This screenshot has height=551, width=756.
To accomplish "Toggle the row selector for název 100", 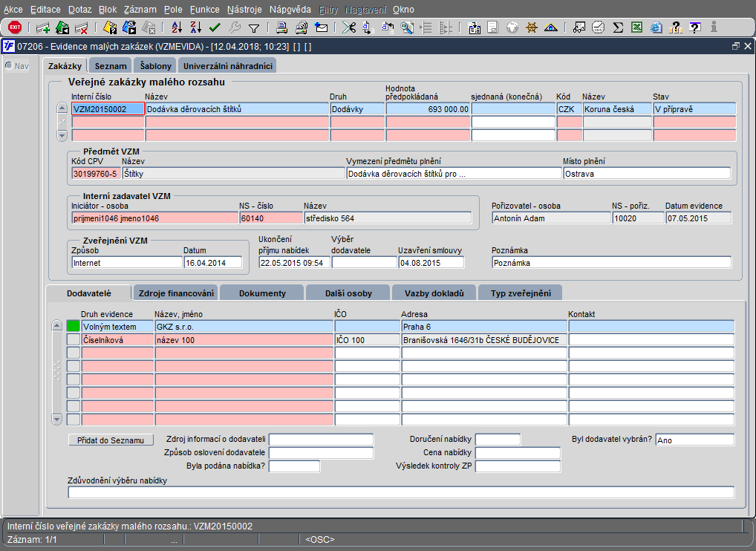I will (x=73, y=339).
